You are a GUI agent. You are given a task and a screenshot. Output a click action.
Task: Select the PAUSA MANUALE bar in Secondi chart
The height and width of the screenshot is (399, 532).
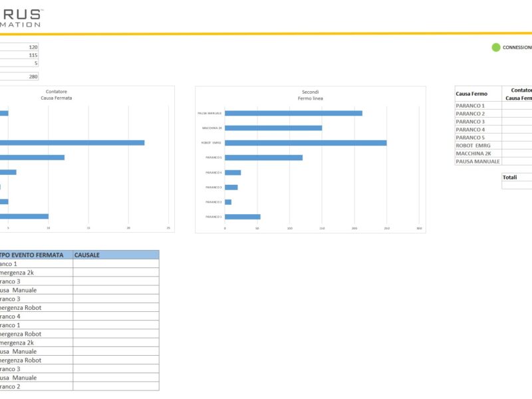[x=293, y=113]
